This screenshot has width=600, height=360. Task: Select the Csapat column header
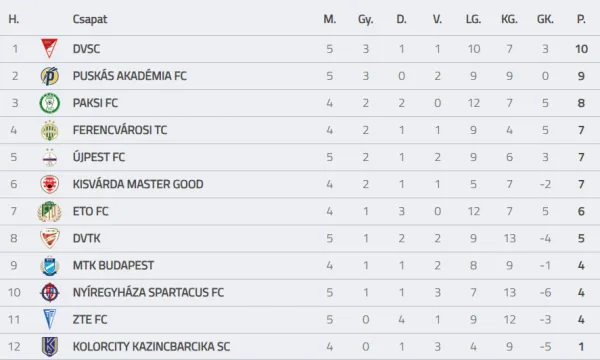coord(90,19)
